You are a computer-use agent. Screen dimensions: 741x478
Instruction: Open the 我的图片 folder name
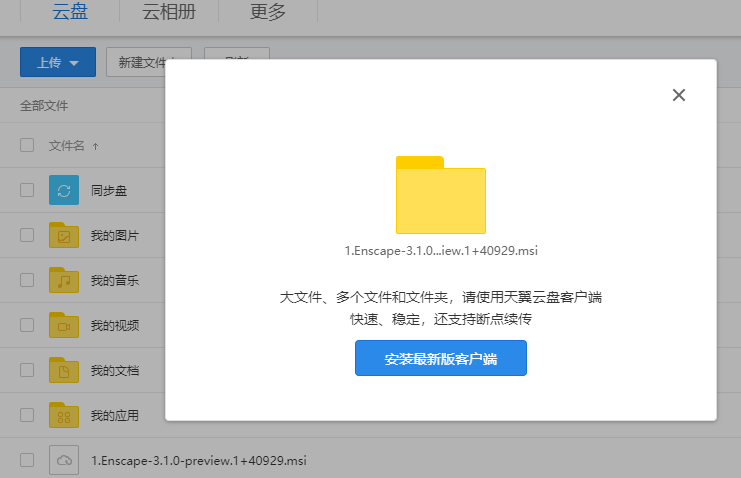(115, 235)
